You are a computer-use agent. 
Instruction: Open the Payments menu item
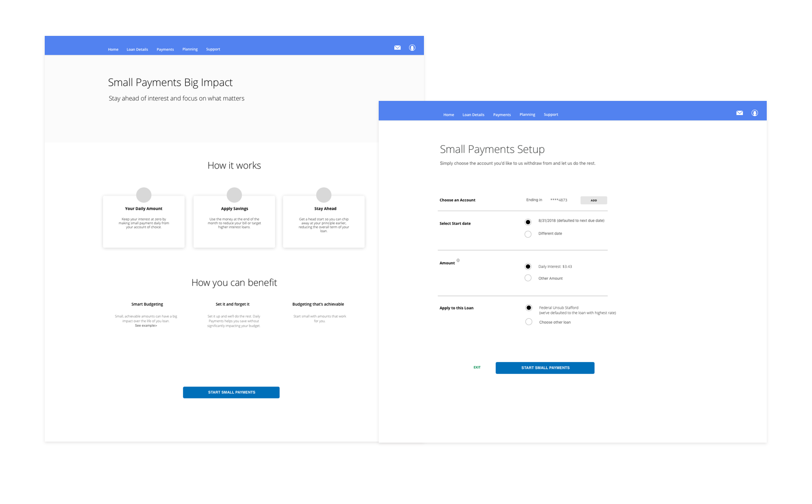click(165, 49)
